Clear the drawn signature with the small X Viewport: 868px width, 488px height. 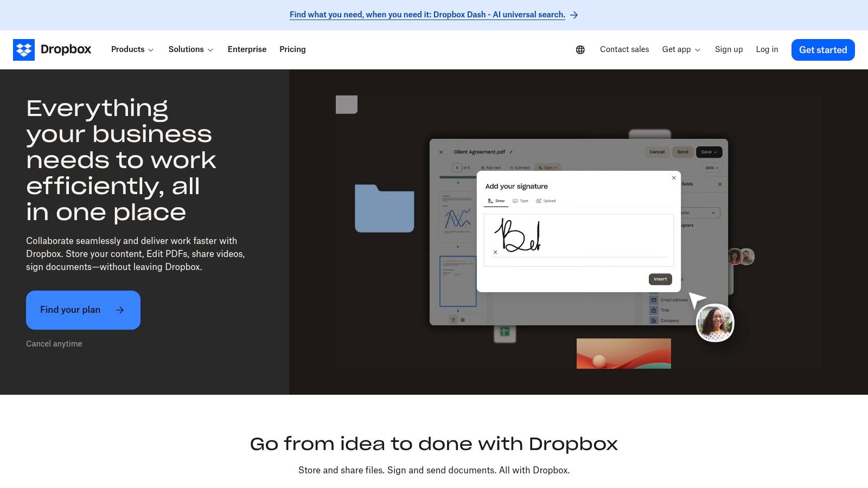[495, 252]
